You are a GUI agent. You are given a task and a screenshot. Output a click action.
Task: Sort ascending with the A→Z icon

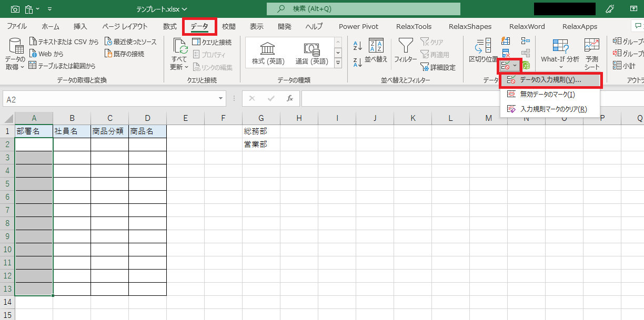[358, 46]
